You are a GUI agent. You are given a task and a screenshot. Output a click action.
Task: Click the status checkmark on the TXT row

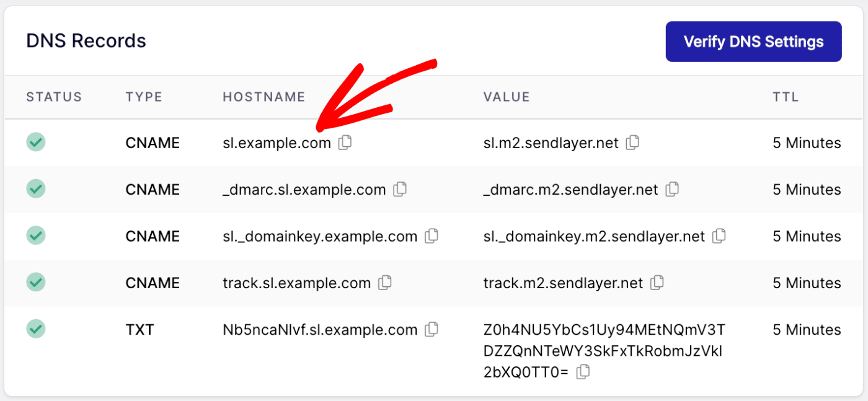(x=35, y=329)
